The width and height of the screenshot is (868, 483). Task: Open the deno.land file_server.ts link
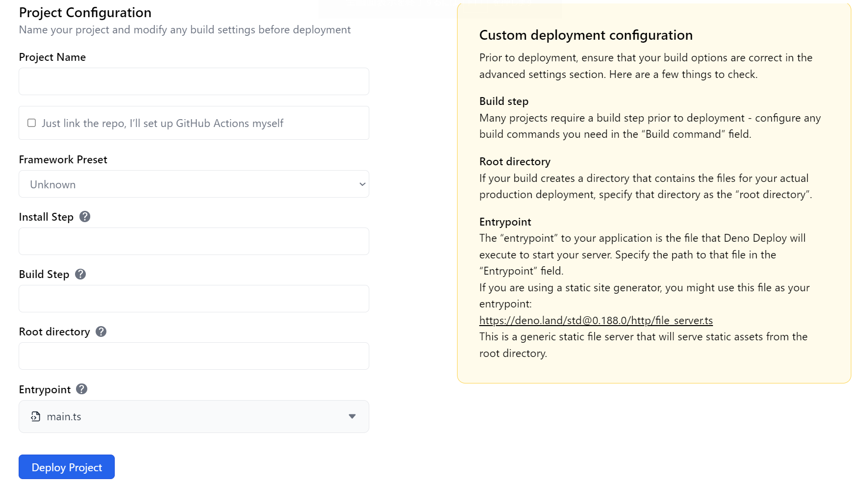point(595,320)
